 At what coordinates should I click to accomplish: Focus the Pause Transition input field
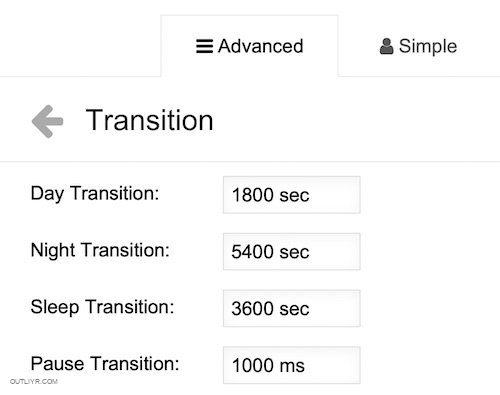pos(292,365)
